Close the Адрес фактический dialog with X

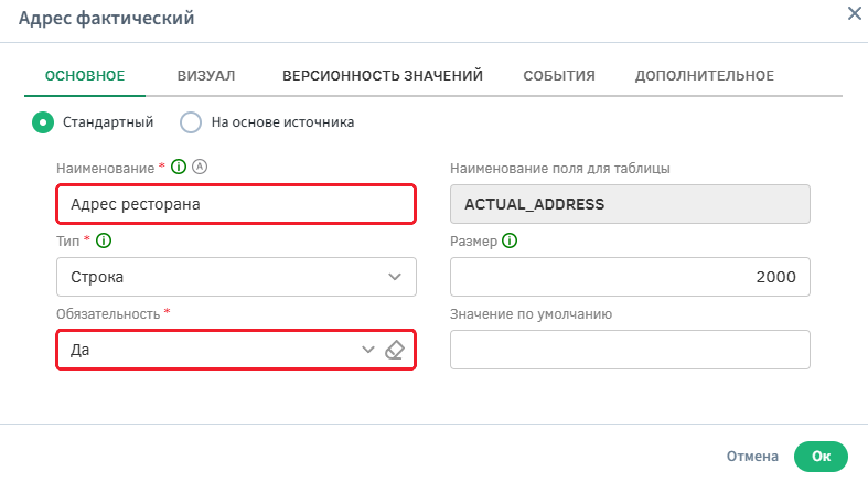pyautogui.click(x=854, y=13)
